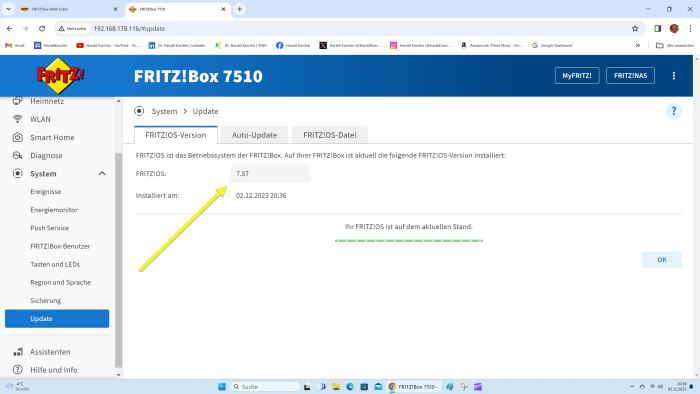Expand the system tray hidden icons

[x=632, y=387]
